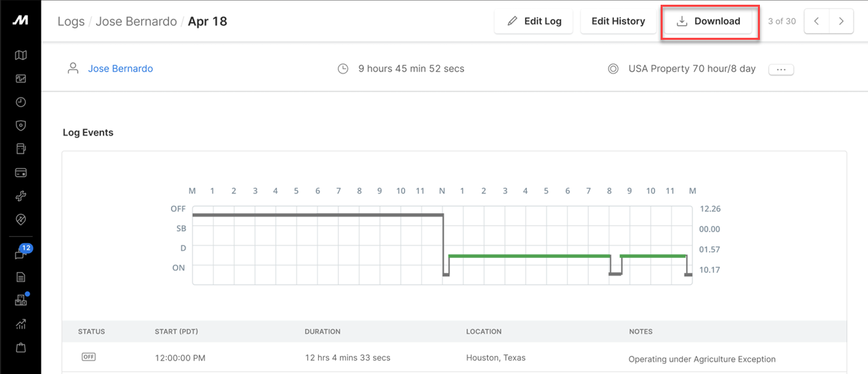Screen dimensions: 868x374
Task: Click the Download button
Action: [709, 22]
